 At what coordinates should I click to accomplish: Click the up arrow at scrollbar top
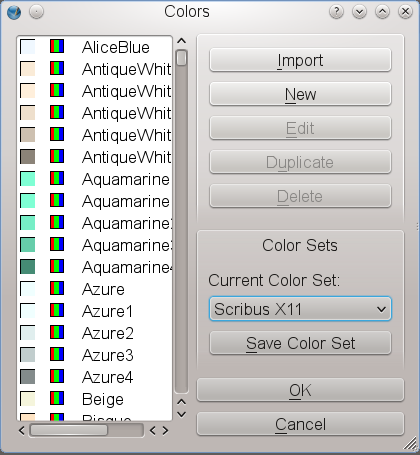coord(181,41)
